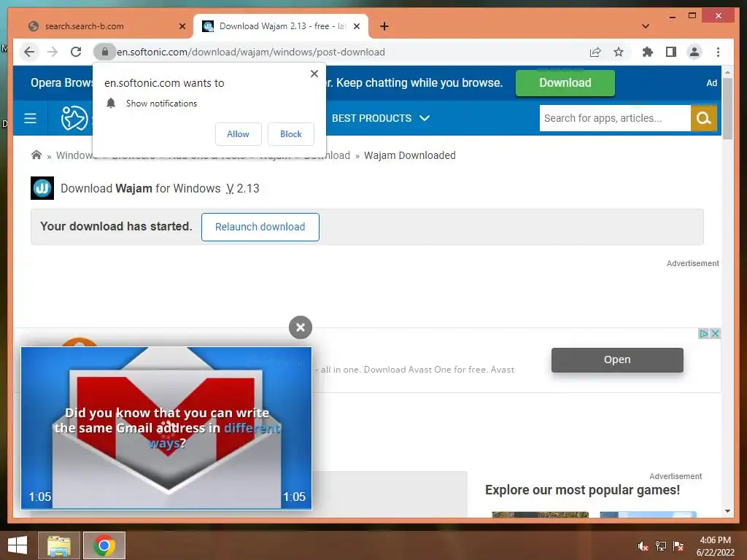The image size is (747, 560).
Task: Open the Windows Start button
Action: (18, 545)
